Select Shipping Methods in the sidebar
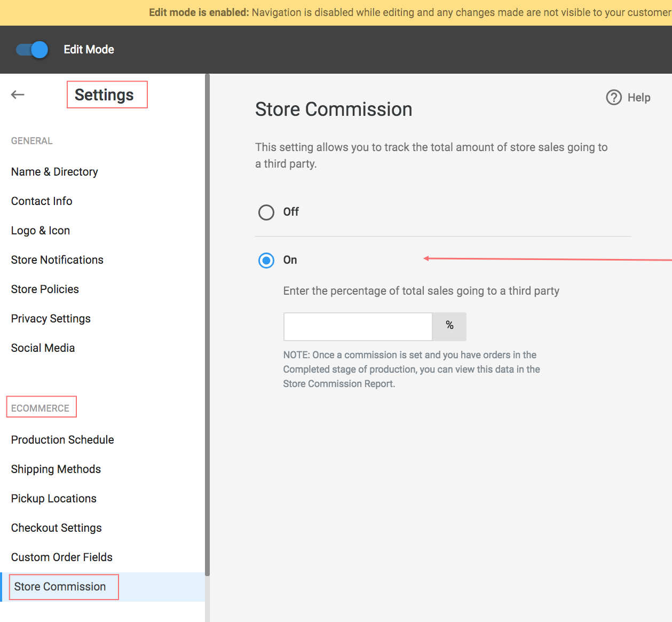 point(56,469)
